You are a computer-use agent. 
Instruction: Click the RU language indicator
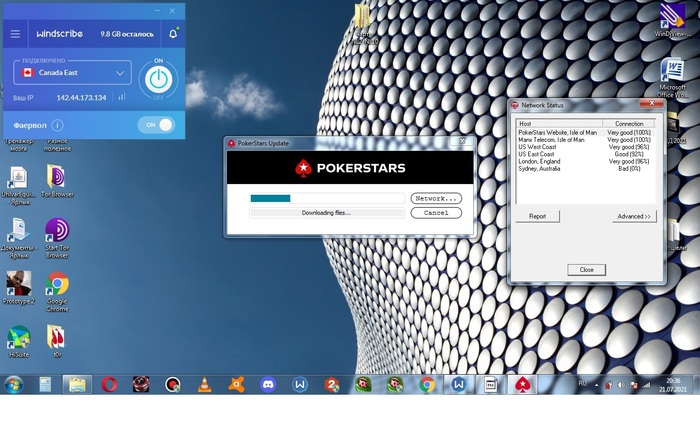pyautogui.click(x=583, y=383)
